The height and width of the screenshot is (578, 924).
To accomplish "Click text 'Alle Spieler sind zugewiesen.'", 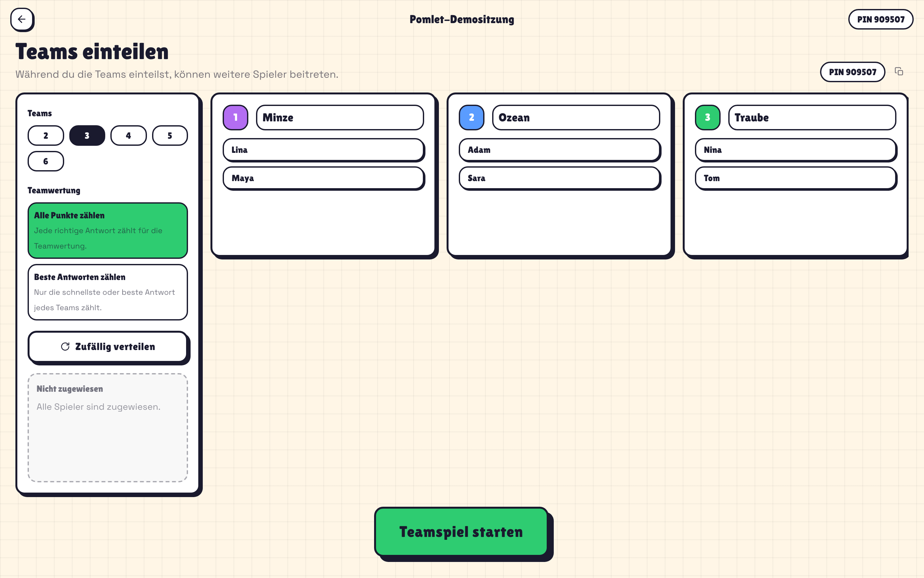I will click(98, 407).
